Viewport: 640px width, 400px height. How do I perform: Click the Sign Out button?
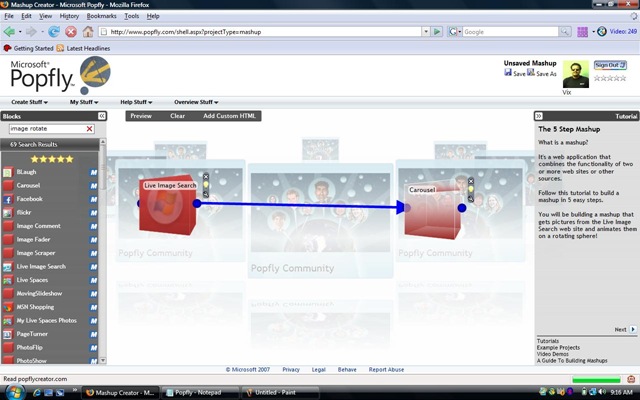point(610,65)
